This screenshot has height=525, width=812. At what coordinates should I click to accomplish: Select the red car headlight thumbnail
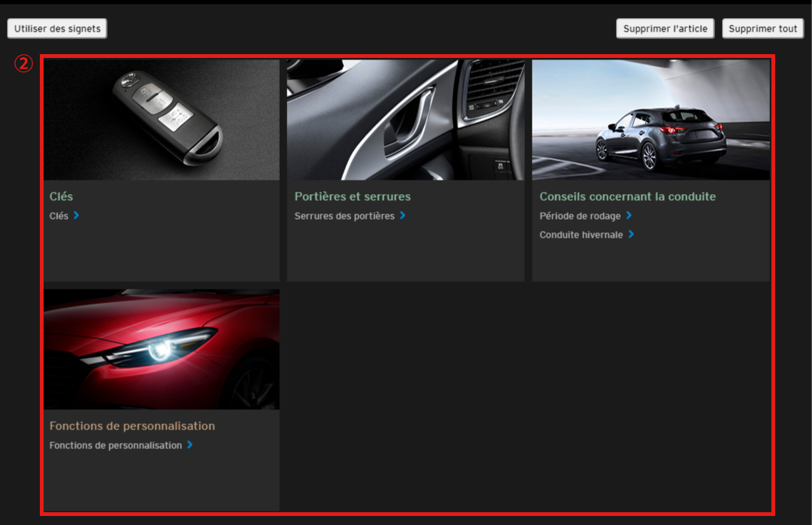click(162, 349)
